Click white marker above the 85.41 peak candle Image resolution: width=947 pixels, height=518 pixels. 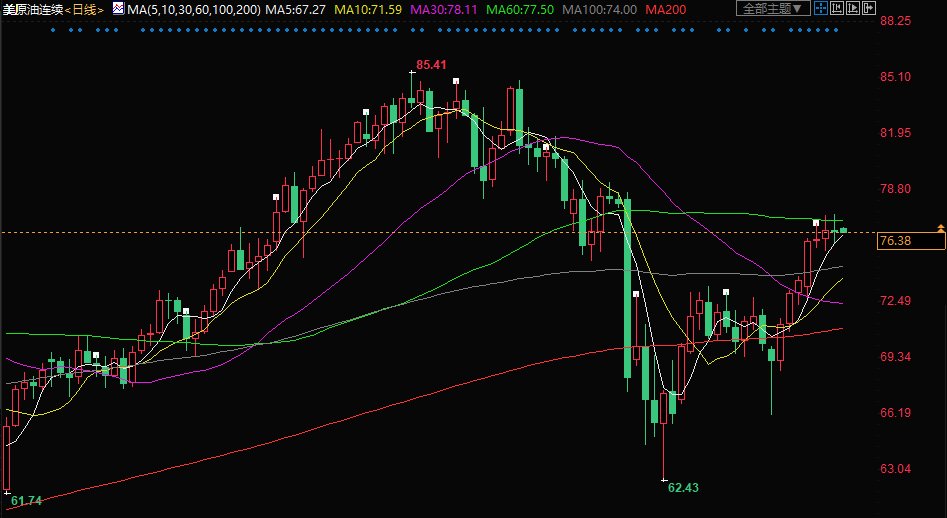pos(412,71)
